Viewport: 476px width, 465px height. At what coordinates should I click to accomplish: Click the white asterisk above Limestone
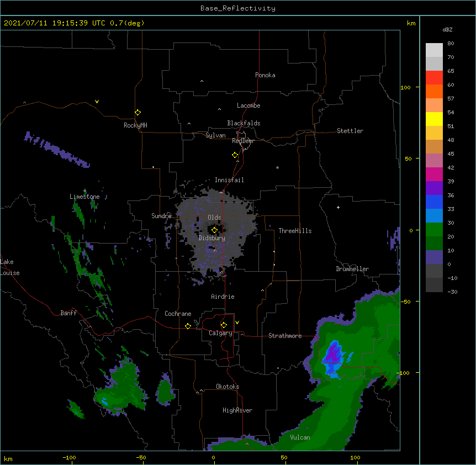click(x=84, y=191)
